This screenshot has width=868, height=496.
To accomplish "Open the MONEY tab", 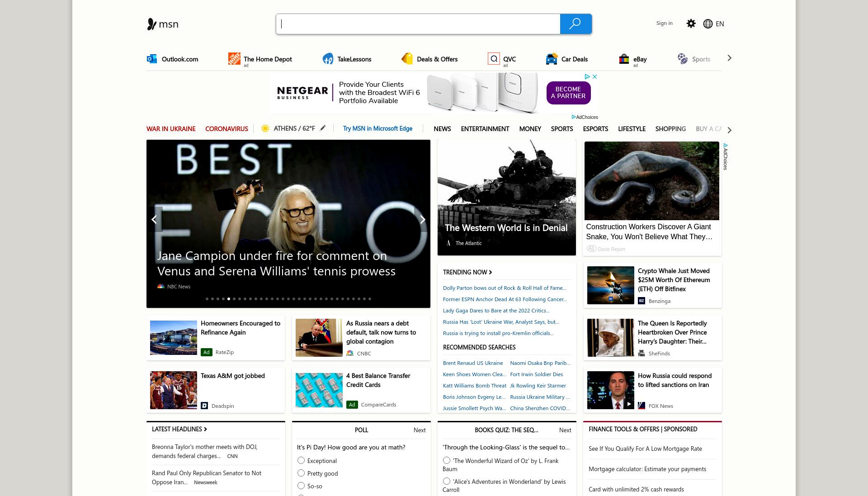I will 530,129.
